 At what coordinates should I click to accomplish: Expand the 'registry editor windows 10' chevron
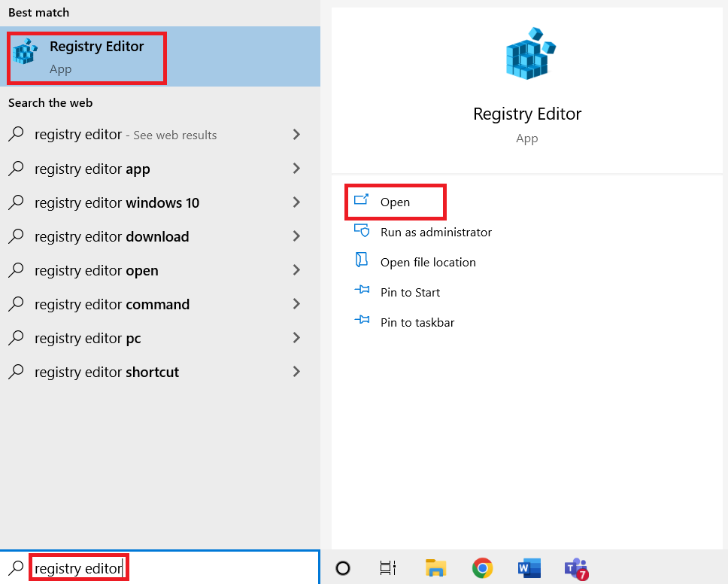click(296, 202)
